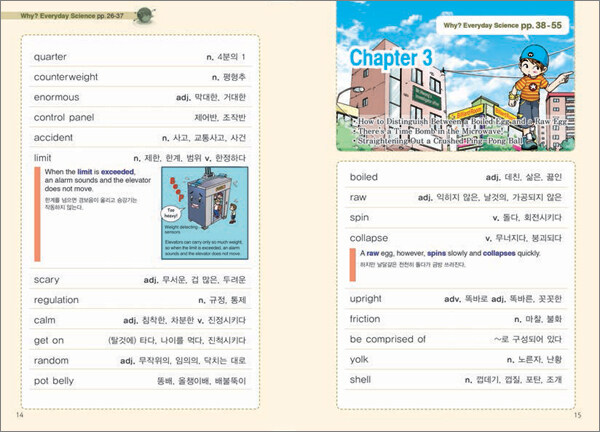Click the 'get on' entry

point(49,341)
